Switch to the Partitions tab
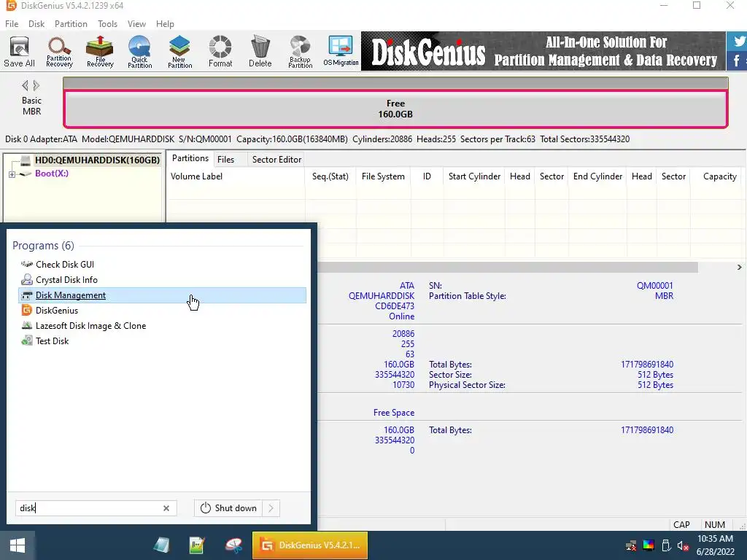The image size is (747, 560). (190, 158)
